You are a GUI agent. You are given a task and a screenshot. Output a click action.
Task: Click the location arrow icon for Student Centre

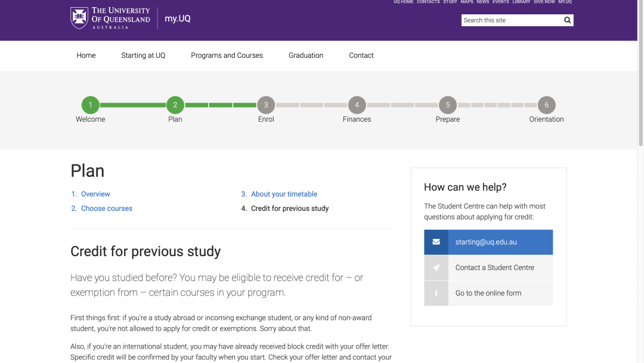click(x=436, y=267)
